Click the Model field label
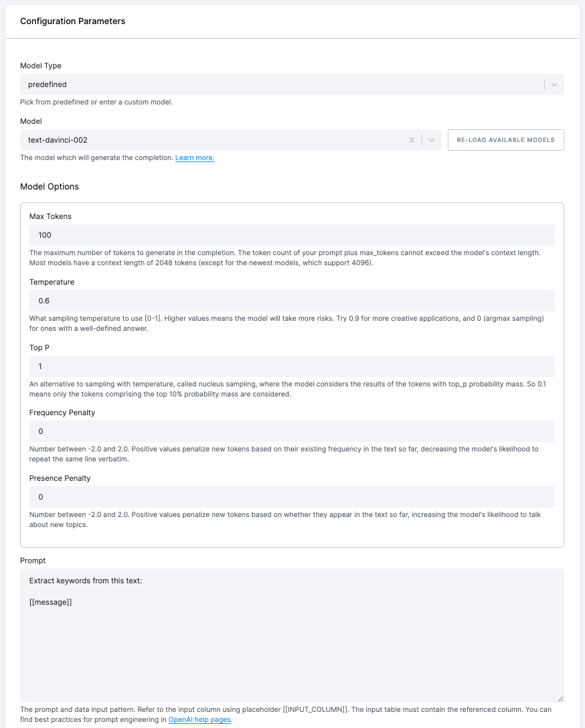This screenshot has width=585, height=728. [29, 121]
